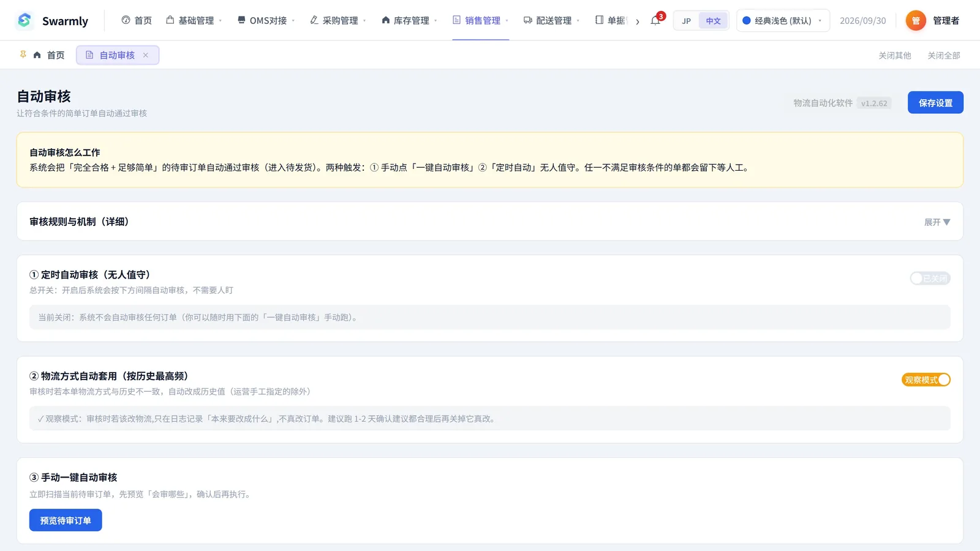Open the 单据 menu item
The width and height of the screenshot is (980, 551).
point(611,20)
